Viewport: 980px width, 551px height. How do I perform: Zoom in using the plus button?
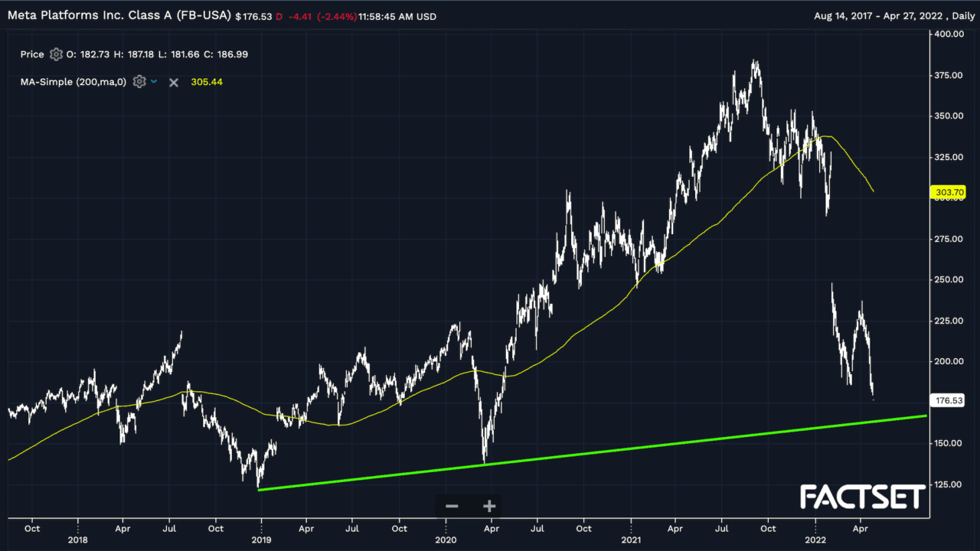click(x=489, y=506)
